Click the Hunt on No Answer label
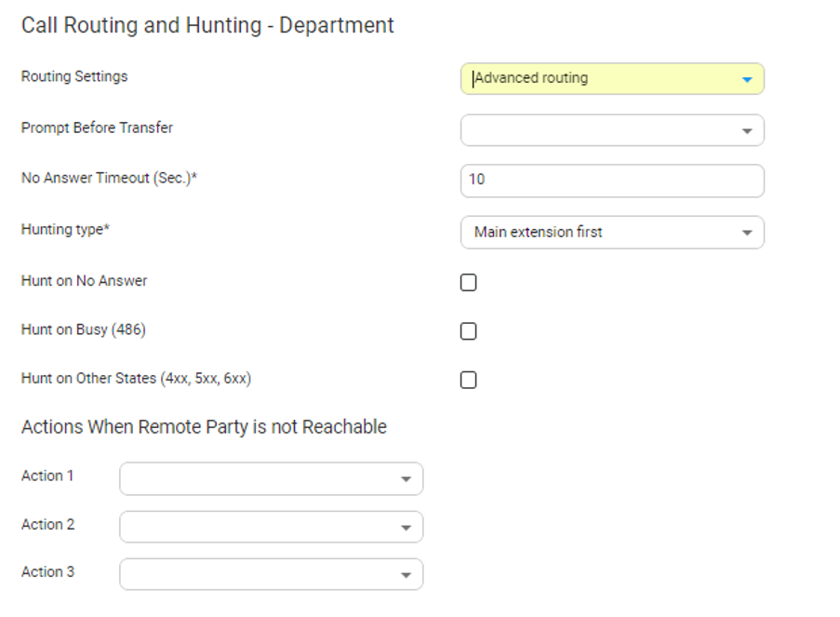The height and width of the screenshot is (617, 840). click(84, 280)
